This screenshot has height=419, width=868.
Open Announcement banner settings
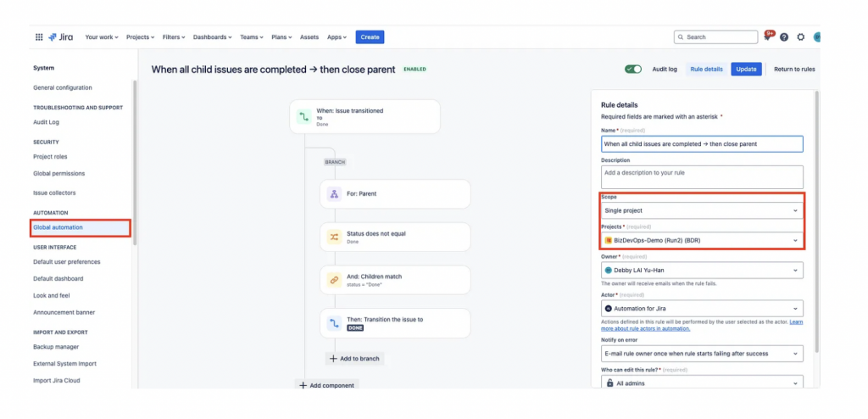click(64, 313)
